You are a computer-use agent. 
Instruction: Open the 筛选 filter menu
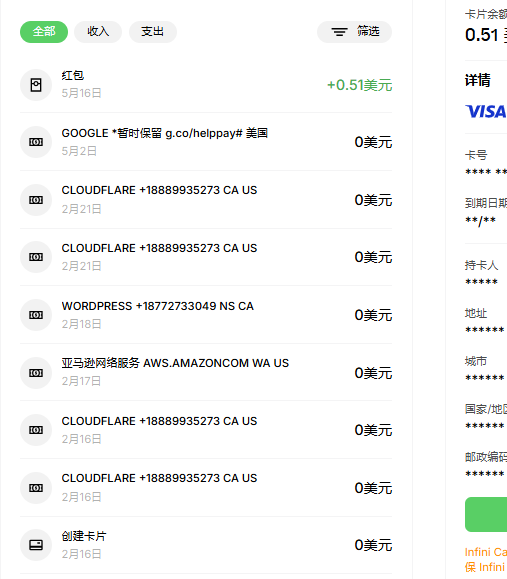pyautogui.click(x=354, y=32)
